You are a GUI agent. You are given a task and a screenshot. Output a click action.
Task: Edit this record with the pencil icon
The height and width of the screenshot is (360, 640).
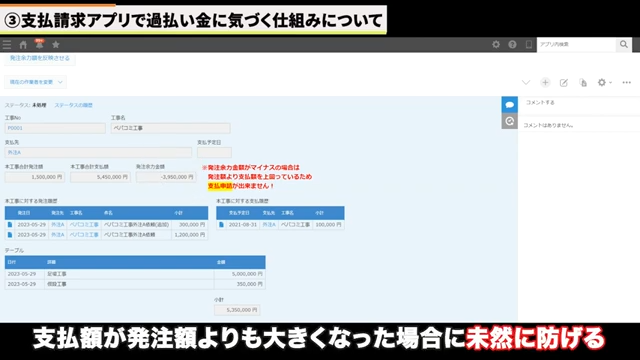tap(564, 82)
